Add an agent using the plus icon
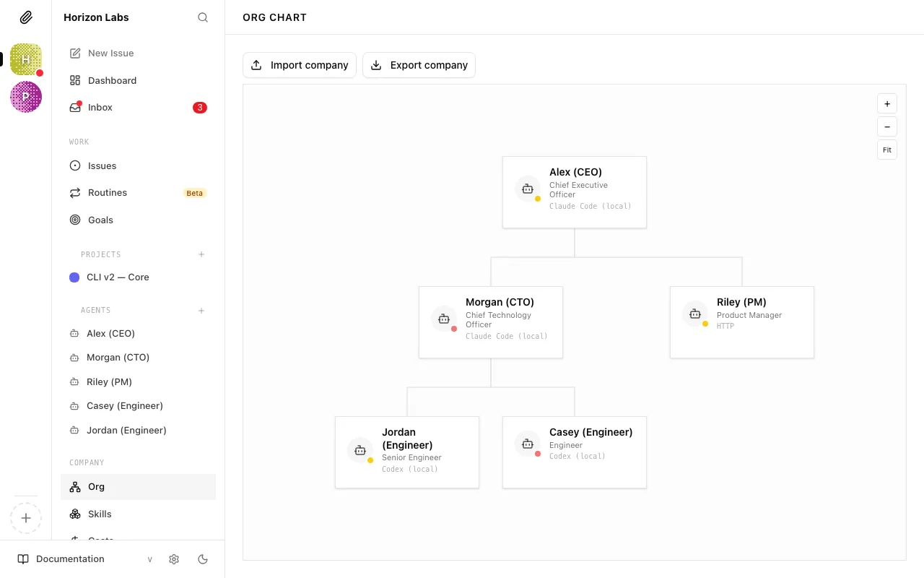 tap(201, 311)
